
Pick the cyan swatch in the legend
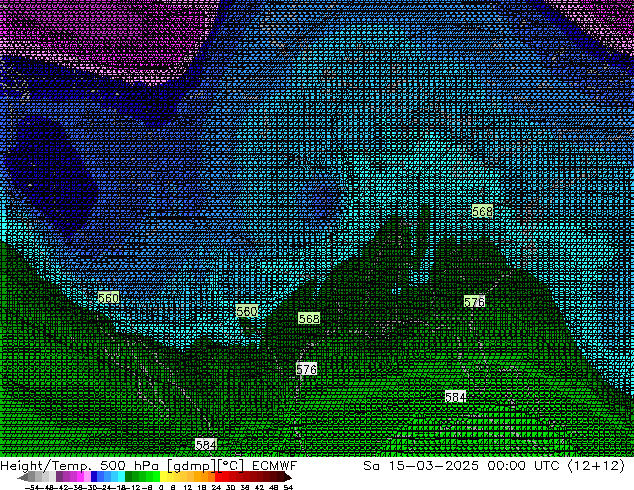121,477
